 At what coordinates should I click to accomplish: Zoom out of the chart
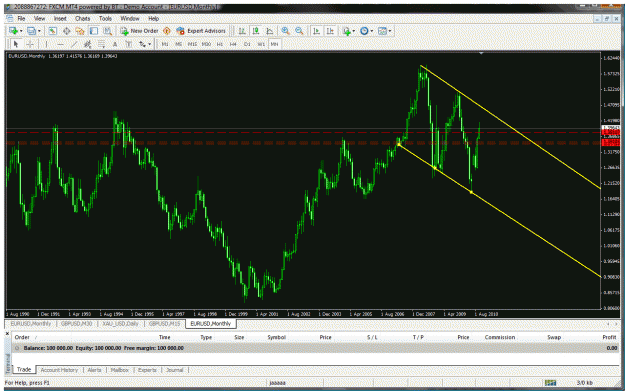pos(299,31)
